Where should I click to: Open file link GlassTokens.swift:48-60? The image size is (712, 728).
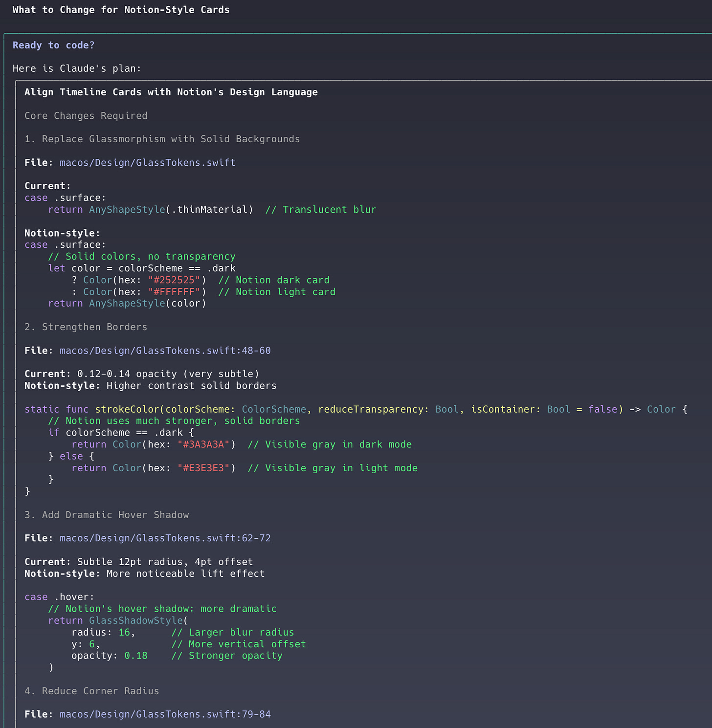(x=165, y=350)
